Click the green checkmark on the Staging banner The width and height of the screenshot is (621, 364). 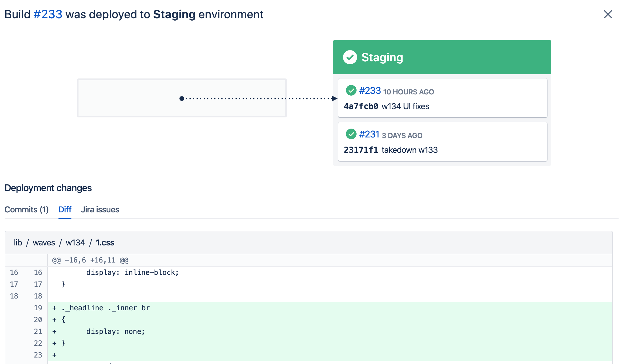coord(350,57)
